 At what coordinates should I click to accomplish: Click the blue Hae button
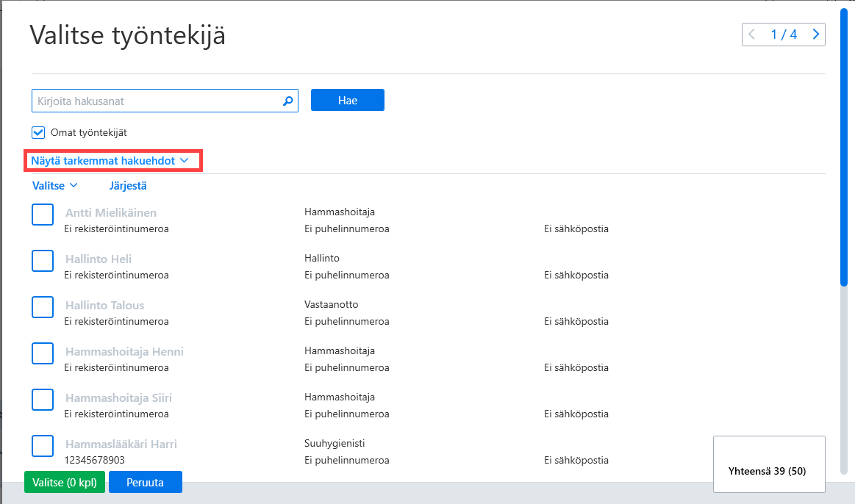pos(347,100)
